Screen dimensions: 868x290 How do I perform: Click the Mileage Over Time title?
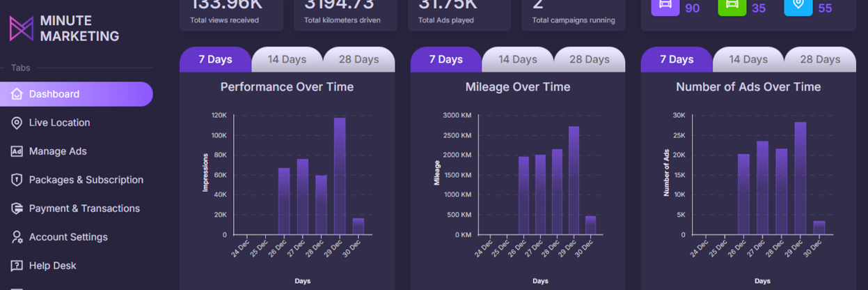pos(518,87)
